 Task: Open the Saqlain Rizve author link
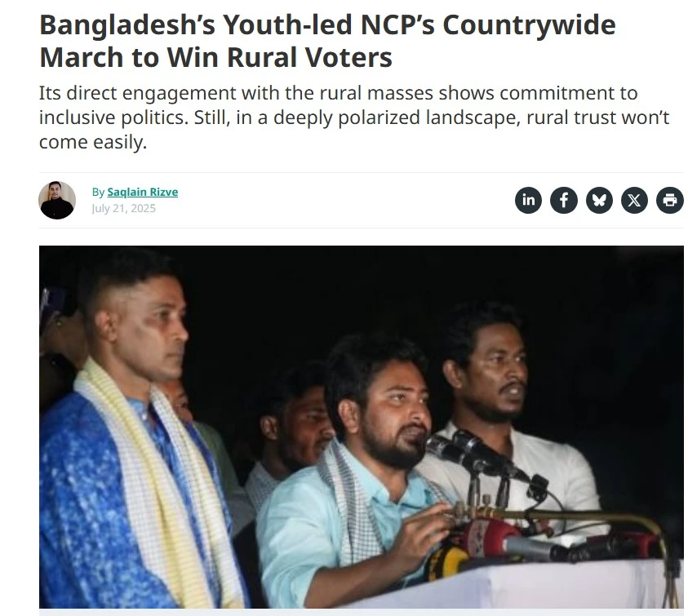[143, 193]
